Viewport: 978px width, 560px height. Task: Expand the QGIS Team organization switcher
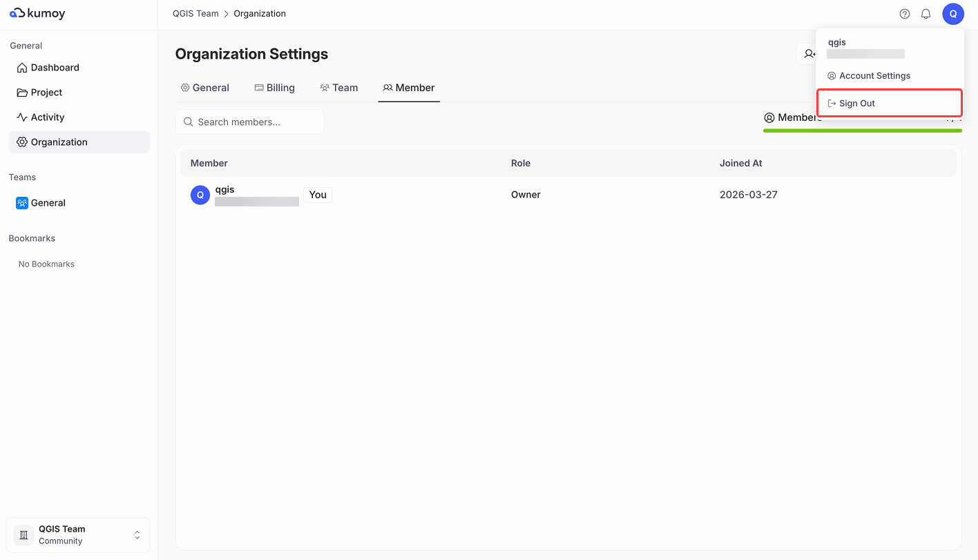coord(78,535)
